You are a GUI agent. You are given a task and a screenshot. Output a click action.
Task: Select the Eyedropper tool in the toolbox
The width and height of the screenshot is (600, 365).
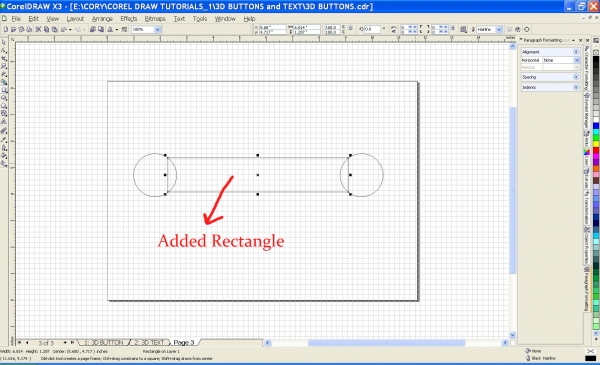click(x=4, y=140)
